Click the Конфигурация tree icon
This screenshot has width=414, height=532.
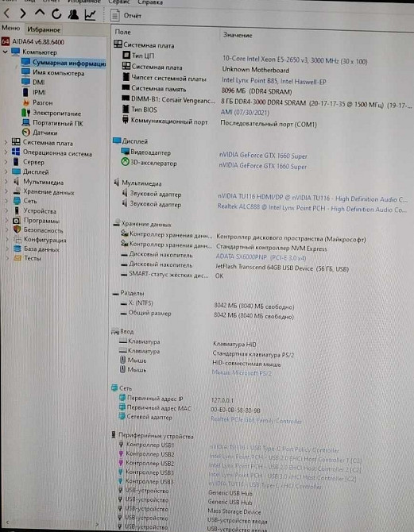(17, 240)
